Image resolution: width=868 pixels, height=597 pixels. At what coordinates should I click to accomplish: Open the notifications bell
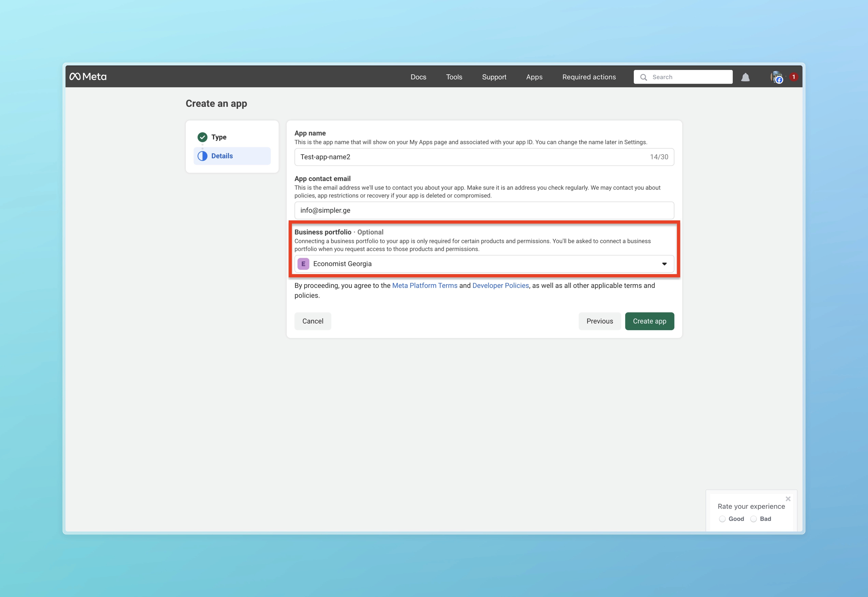pyautogui.click(x=745, y=77)
